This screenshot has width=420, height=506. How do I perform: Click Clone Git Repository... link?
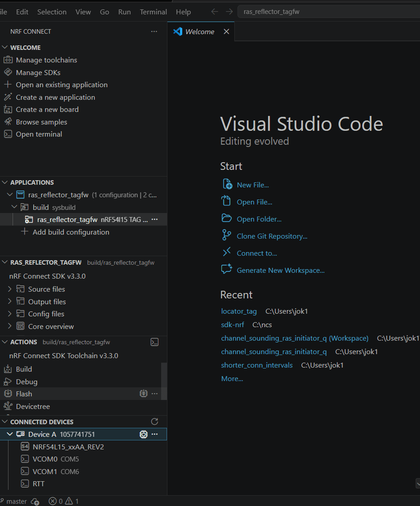pyautogui.click(x=272, y=236)
